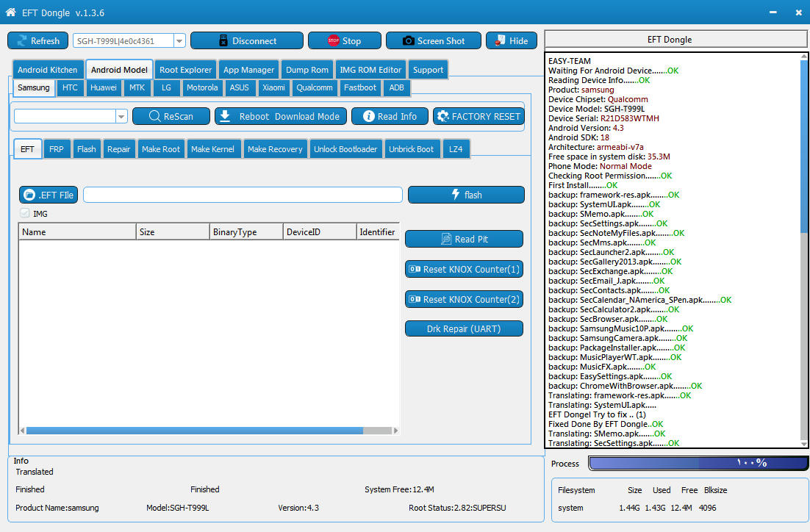The height and width of the screenshot is (532, 810).
Task: Select the Repair sub-tab
Action: click(118, 148)
